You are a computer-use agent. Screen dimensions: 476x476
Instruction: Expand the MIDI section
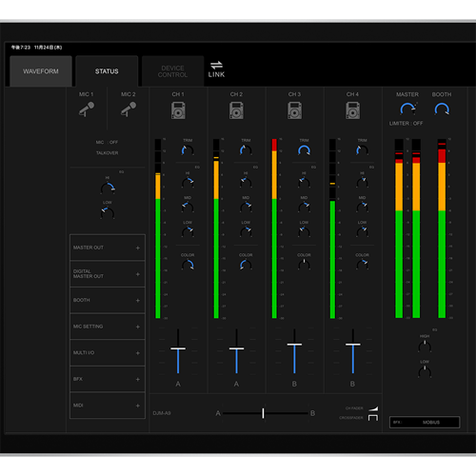coord(108,406)
